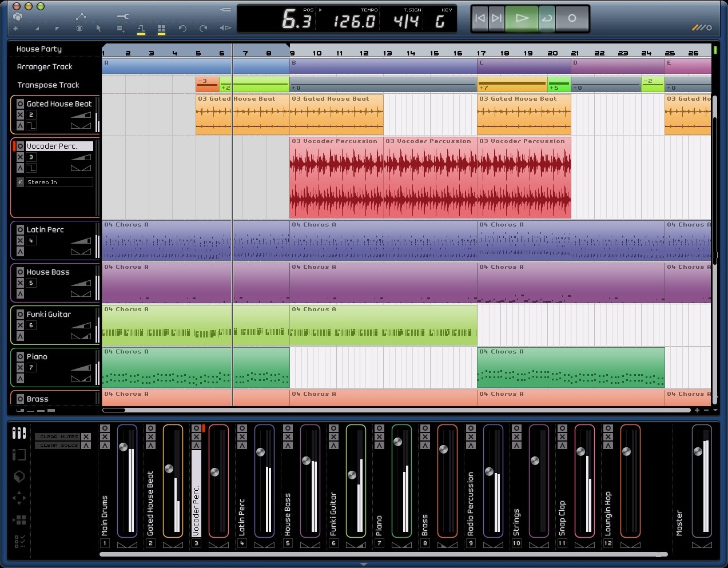Solo the House Bass track
This screenshot has height=568, width=728.
pyautogui.click(x=20, y=294)
